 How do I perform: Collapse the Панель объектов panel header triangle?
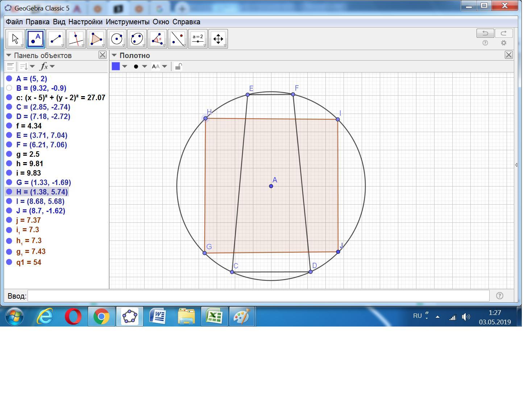pyautogui.click(x=9, y=56)
